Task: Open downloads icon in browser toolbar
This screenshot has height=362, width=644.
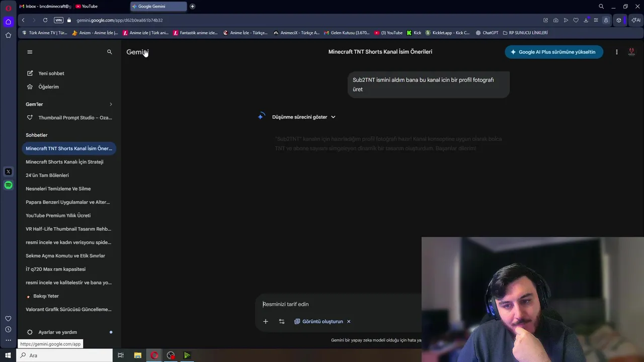Action: tap(586, 20)
